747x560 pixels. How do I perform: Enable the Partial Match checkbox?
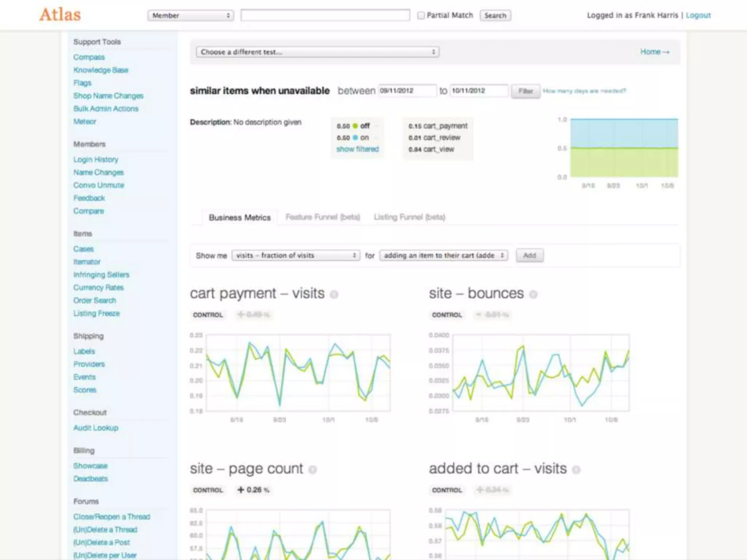[421, 15]
